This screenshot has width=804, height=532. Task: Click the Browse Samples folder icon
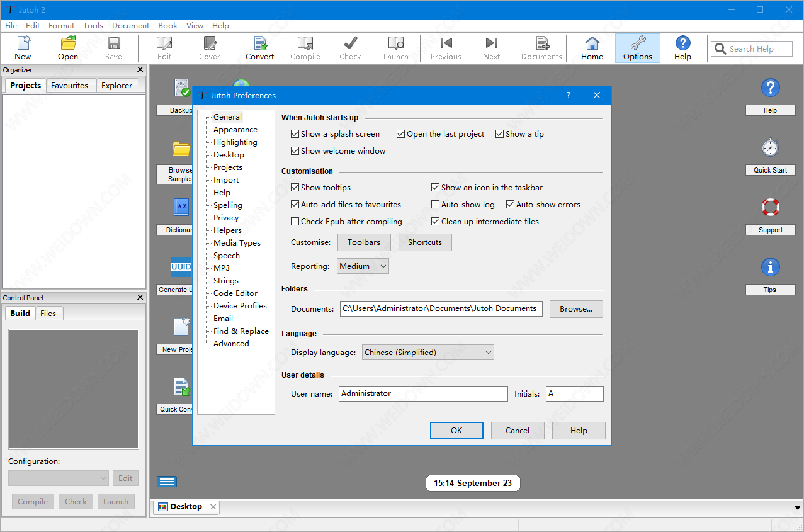[181, 149]
